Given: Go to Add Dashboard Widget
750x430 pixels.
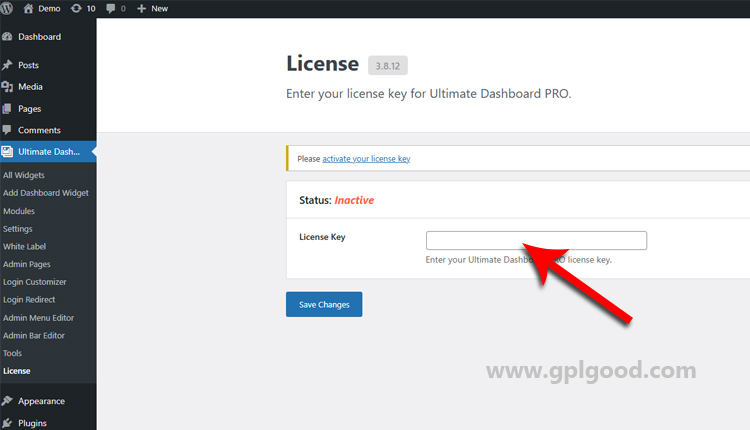Looking at the screenshot, I should pyautogui.click(x=44, y=193).
